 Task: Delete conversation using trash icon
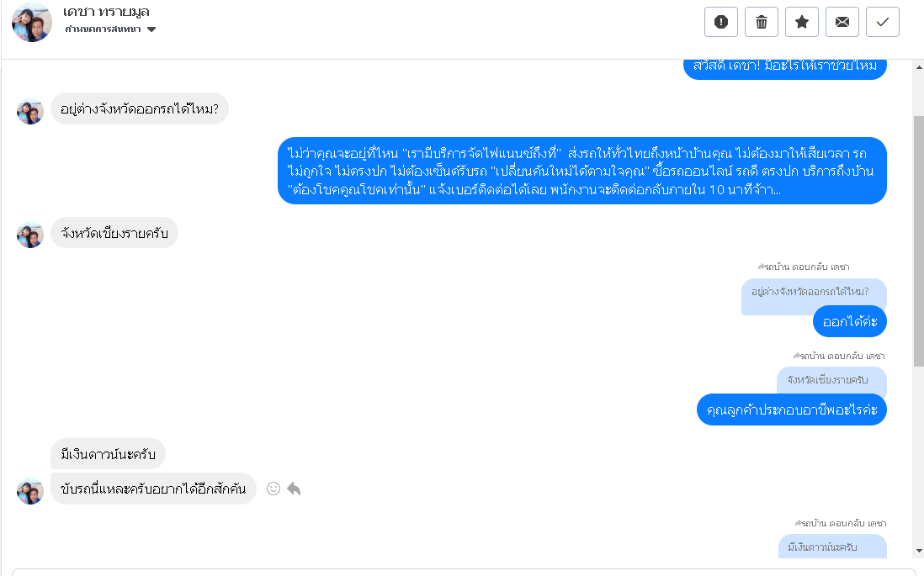762,23
